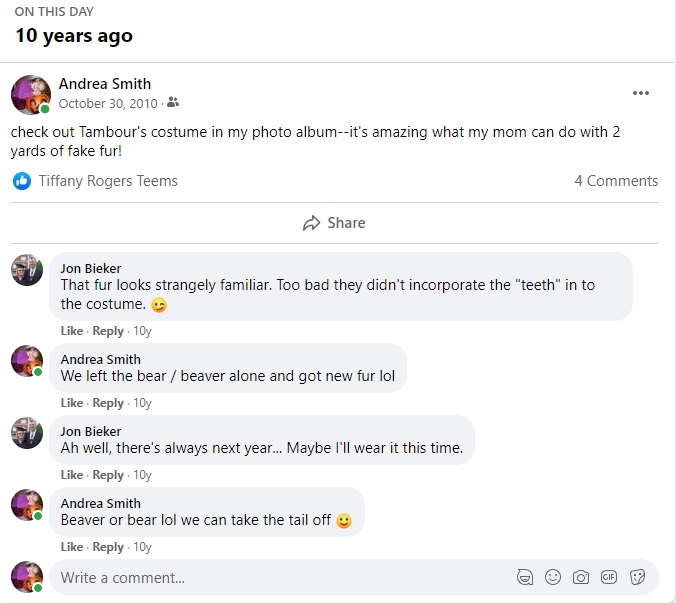
Task: Click the avatar insert icon in comment box
Action: click(x=525, y=577)
